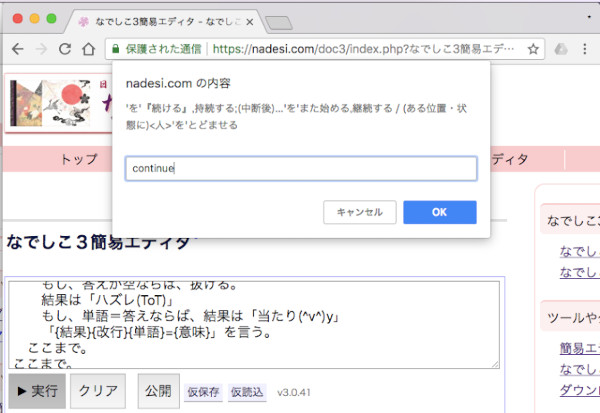Select the なでしこ3簡易エディタ browser tab
600x413 pixels.
point(166,22)
